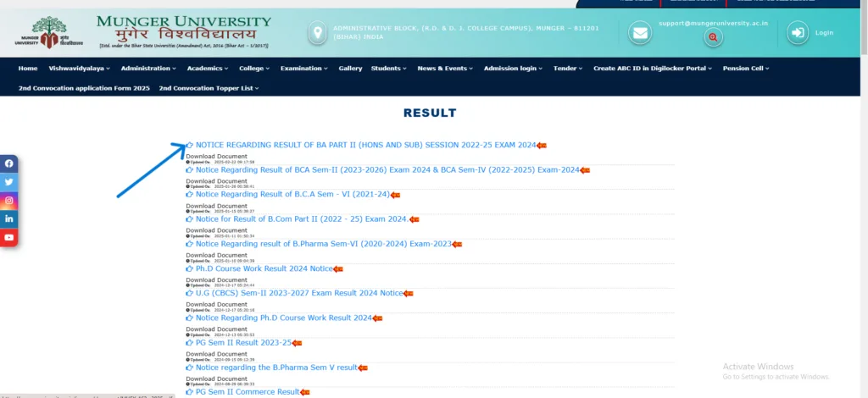Image resolution: width=868 pixels, height=398 pixels.
Task: Open B.Pharma Sem-VI (2020-2024) result notice
Action: pyautogui.click(x=323, y=244)
